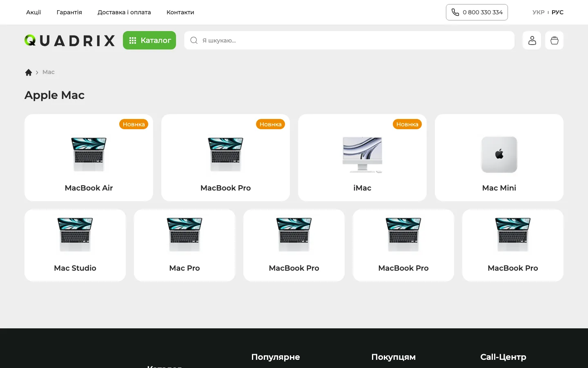Viewport: 588px width, 368px height.
Task: Open the shopping cart icon
Action: 555,40
